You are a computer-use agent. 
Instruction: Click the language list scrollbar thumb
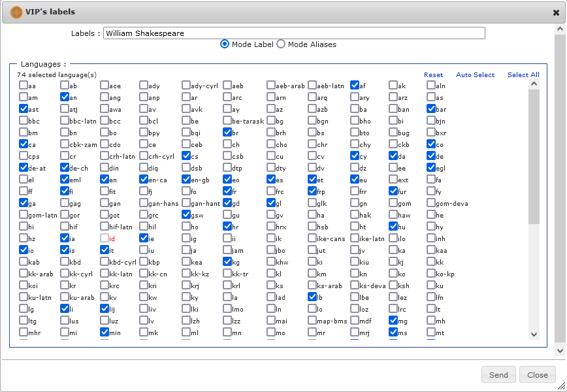click(x=534, y=157)
